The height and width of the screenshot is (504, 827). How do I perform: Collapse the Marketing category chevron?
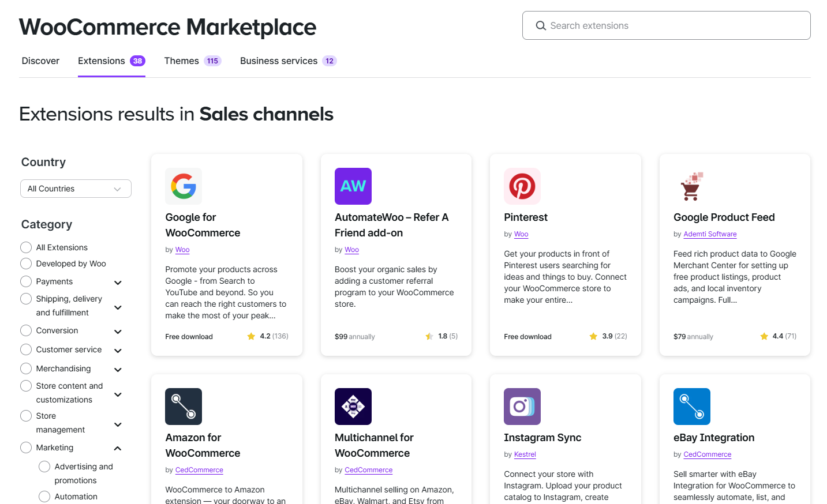pos(118,449)
